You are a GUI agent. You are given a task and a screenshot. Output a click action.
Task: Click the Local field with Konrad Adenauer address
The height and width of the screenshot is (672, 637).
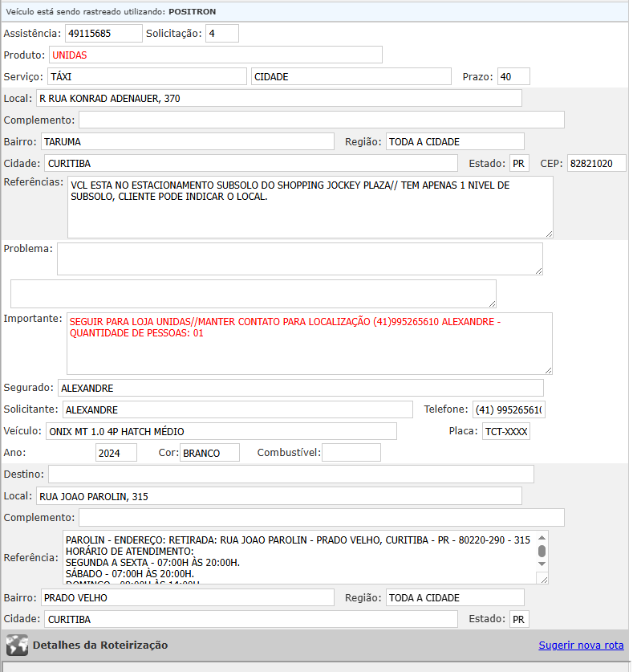[278, 98]
